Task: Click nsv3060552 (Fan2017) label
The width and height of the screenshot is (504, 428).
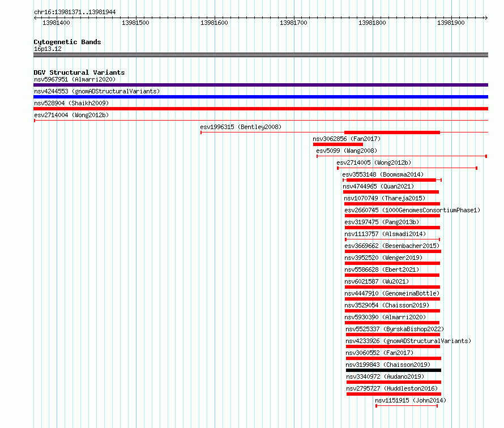Action: point(379,353)
